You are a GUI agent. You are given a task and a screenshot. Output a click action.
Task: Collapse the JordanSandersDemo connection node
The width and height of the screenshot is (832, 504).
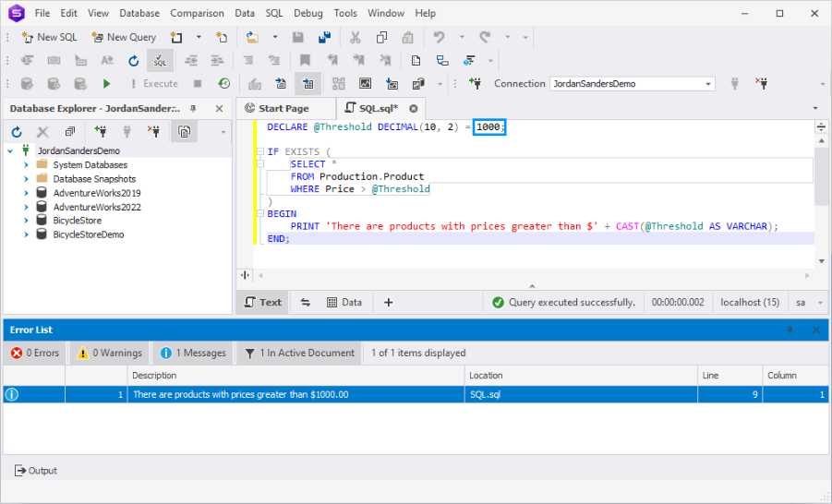pos(10,150)
